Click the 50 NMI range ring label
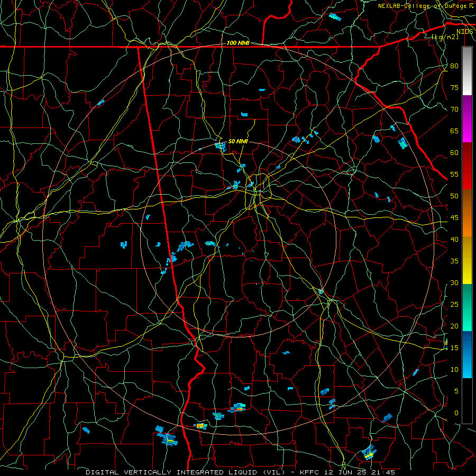 coord(238,141)
